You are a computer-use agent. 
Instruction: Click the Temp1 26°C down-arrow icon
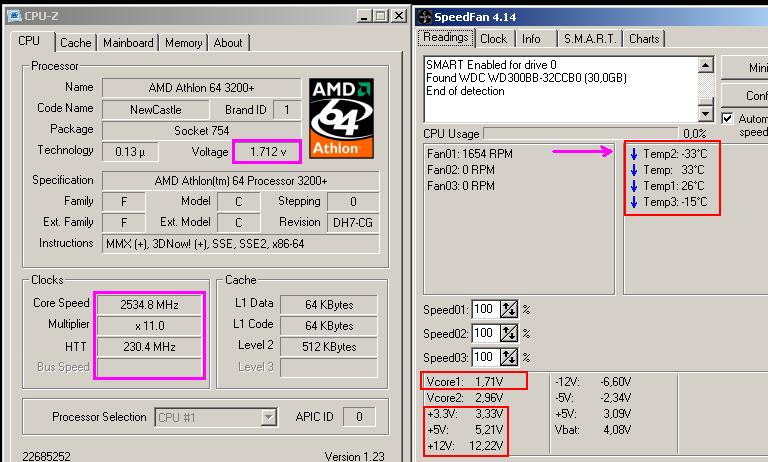tap(634, 186)
